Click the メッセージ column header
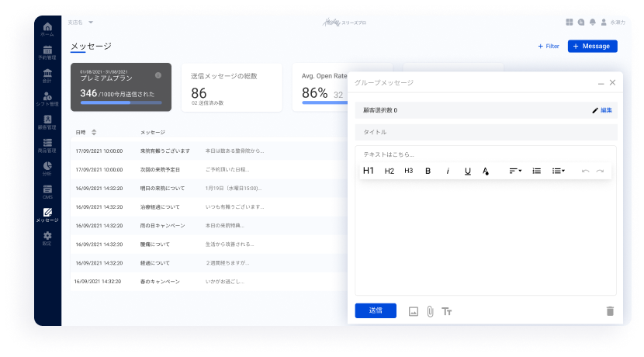644x357 pixels. coord(153,132)
